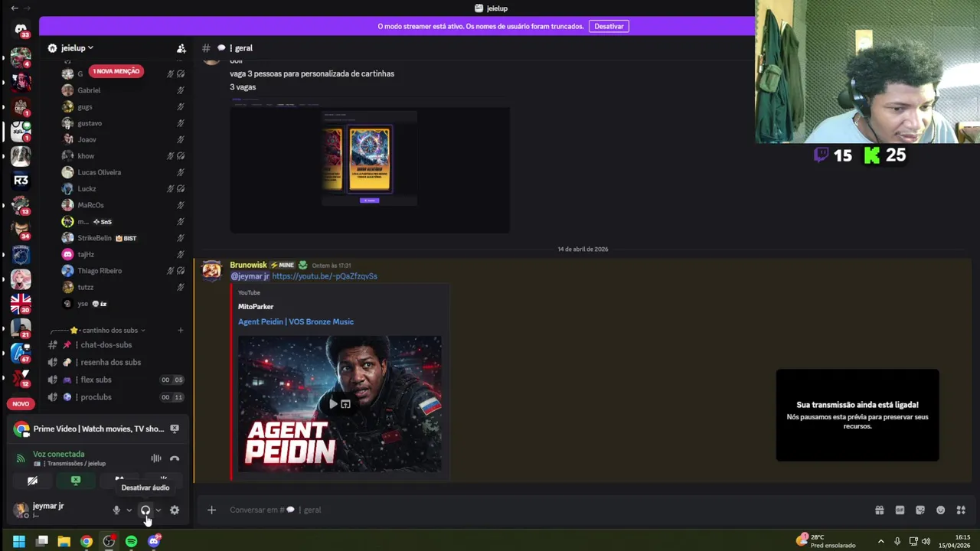
Task: Click the invite members icon beside jeielup
Action: (x=181, y=48)
